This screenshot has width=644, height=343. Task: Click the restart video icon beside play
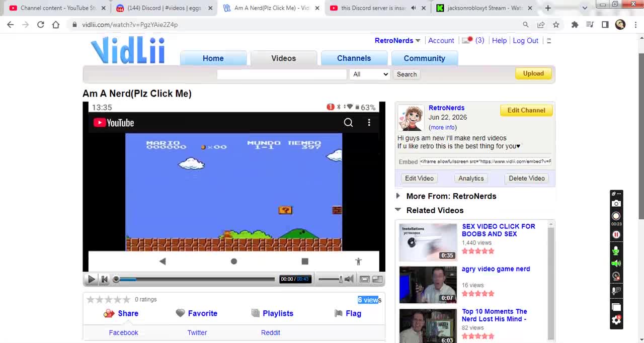[x=104, y=279]
